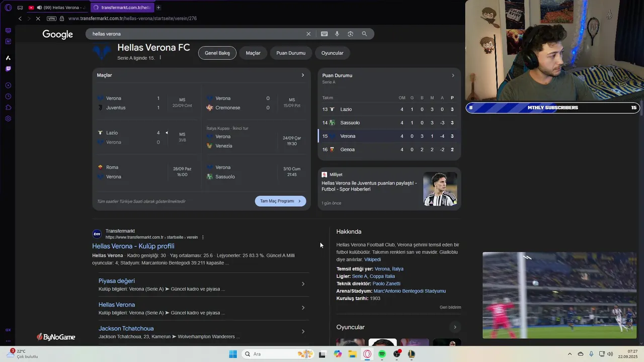Open on-screen keyboard input tool
This screenshot has height=362, width=644.
coord(324,34)
